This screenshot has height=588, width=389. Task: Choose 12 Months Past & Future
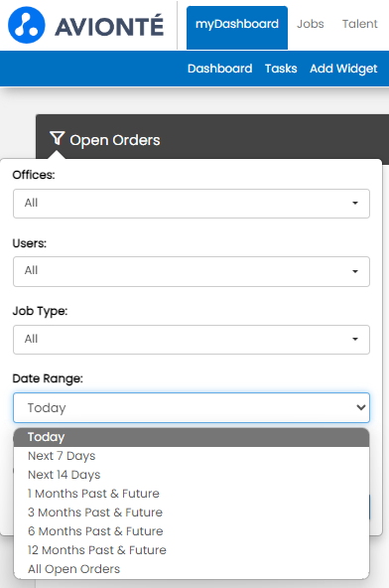coord(192,550)
